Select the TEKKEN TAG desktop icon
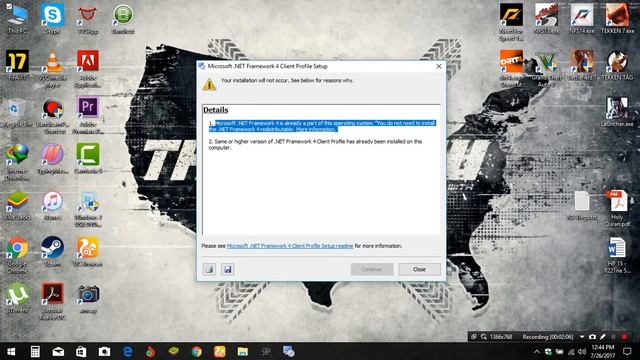This screenshot has width=640, height=360. [617, 65]
